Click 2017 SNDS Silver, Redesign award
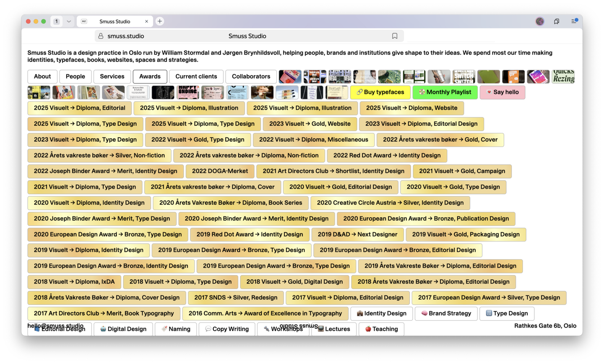This screenshot has width=604, height=364. (236, 297)
